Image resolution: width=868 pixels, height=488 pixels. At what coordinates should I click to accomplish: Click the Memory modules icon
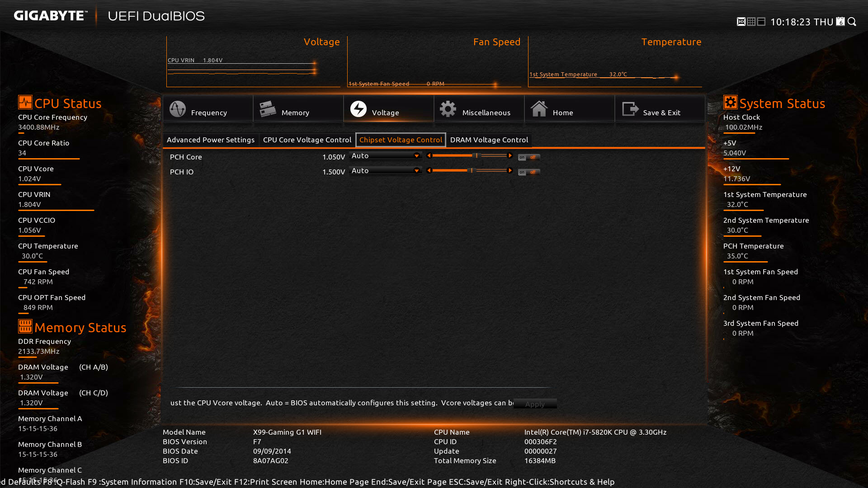pyautogui.click(x=268, y=109)
